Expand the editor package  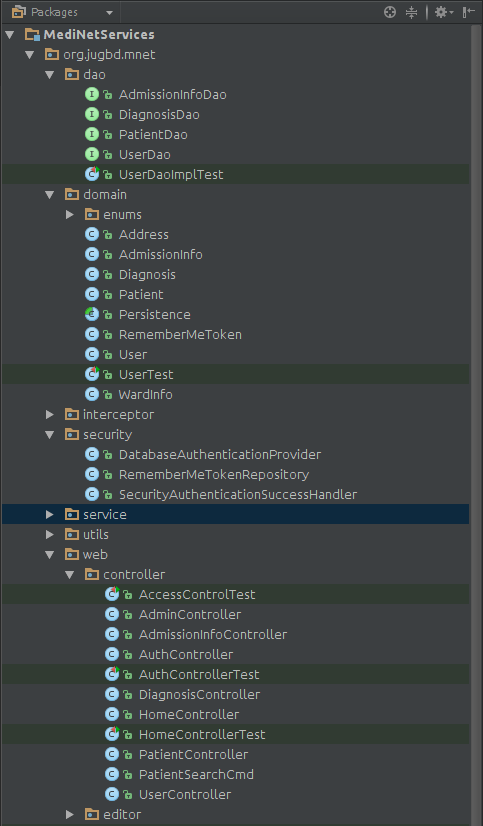tap(70, 814)
